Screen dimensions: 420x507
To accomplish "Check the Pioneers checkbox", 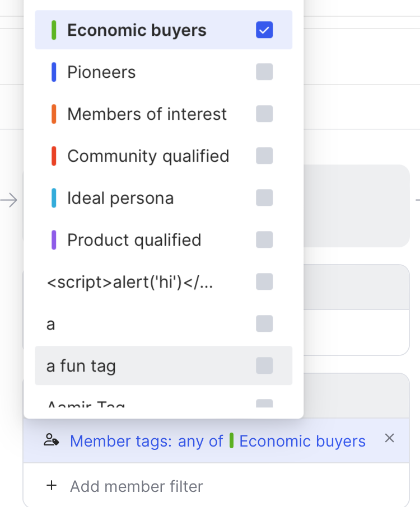I will 264,72.
